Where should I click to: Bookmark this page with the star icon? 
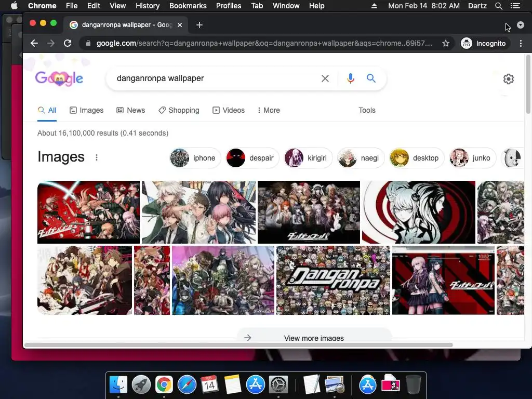[x=445, y=43]
